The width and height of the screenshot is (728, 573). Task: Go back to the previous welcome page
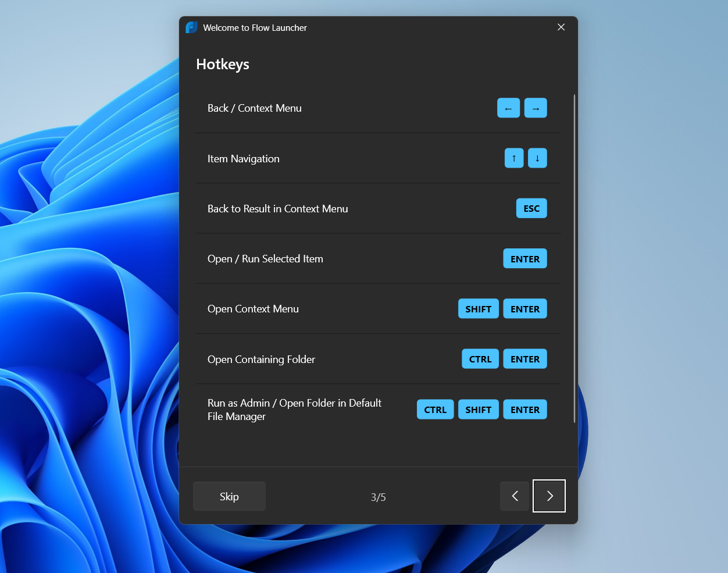tap(515, 496)
